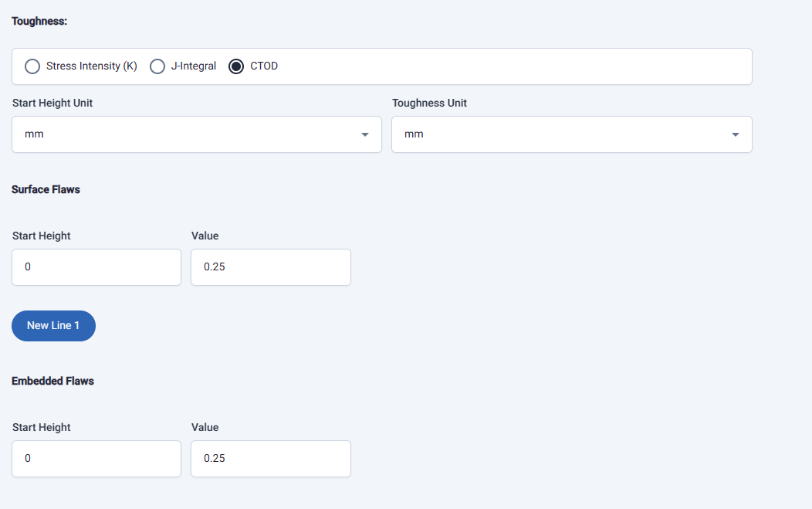This screenshot has width=812, height=509.
Task: Click the Embedded Flaws heading
Action: tap(52, 381)
